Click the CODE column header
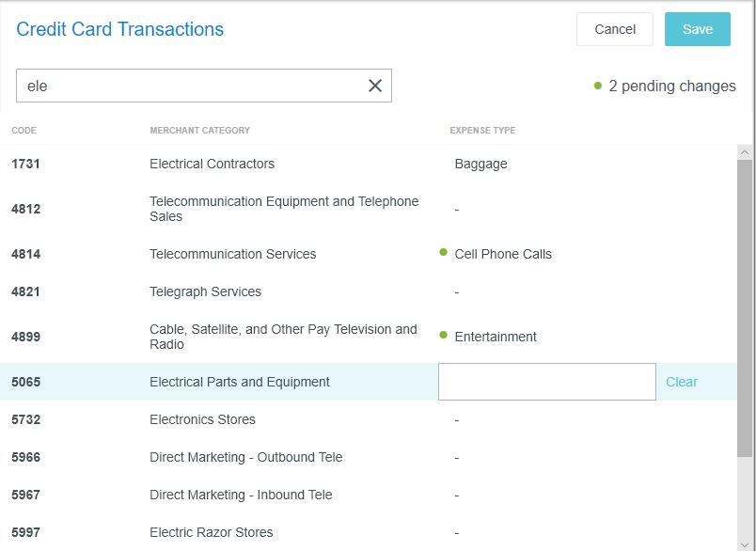The height and width of the screenshot is (551, 756). click(x=24, y=131)
